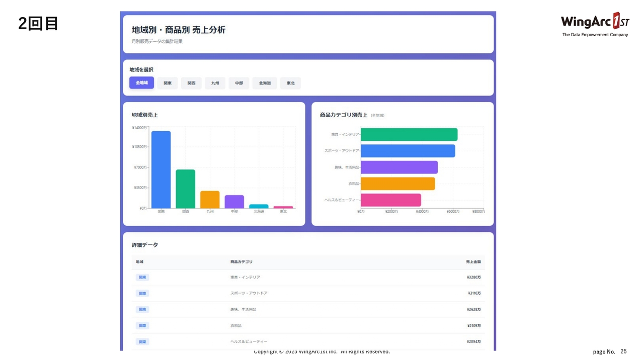The height and width of the screenshot is (362, 644).
Task: Filter by 関東 in the region selector
Action: point(168,83)
